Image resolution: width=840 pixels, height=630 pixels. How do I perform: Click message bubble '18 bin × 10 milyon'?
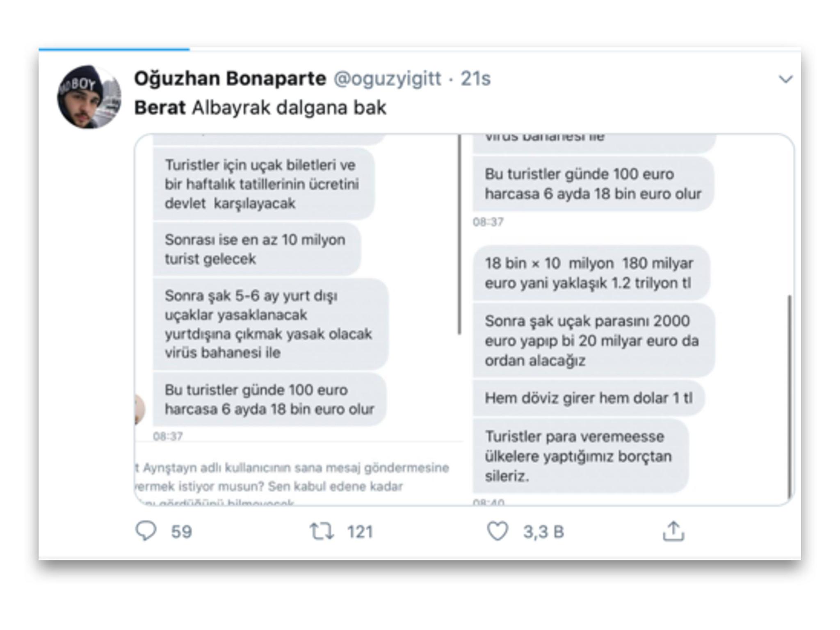591,273
